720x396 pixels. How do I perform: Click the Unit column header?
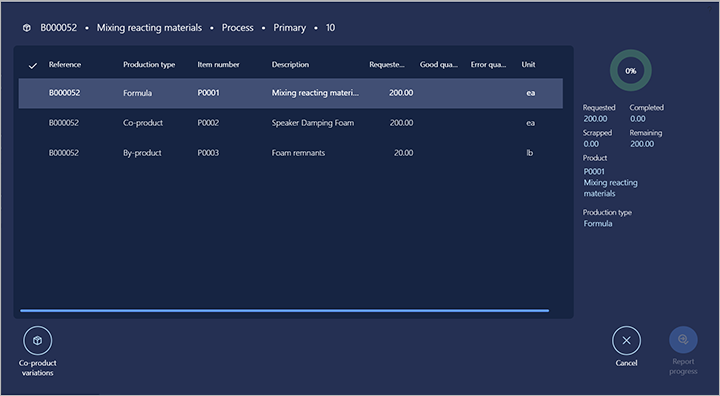pyautogui.click(x=528, y=65)
